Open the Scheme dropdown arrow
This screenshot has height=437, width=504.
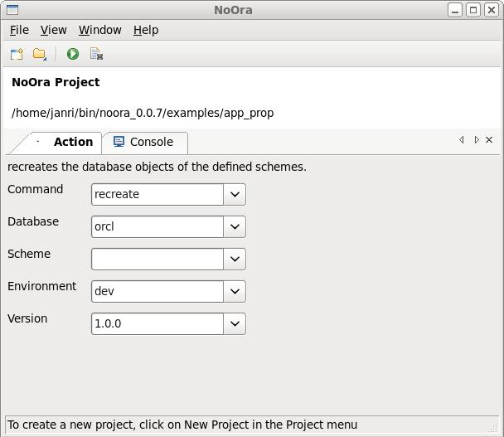(x=235, y=259)
